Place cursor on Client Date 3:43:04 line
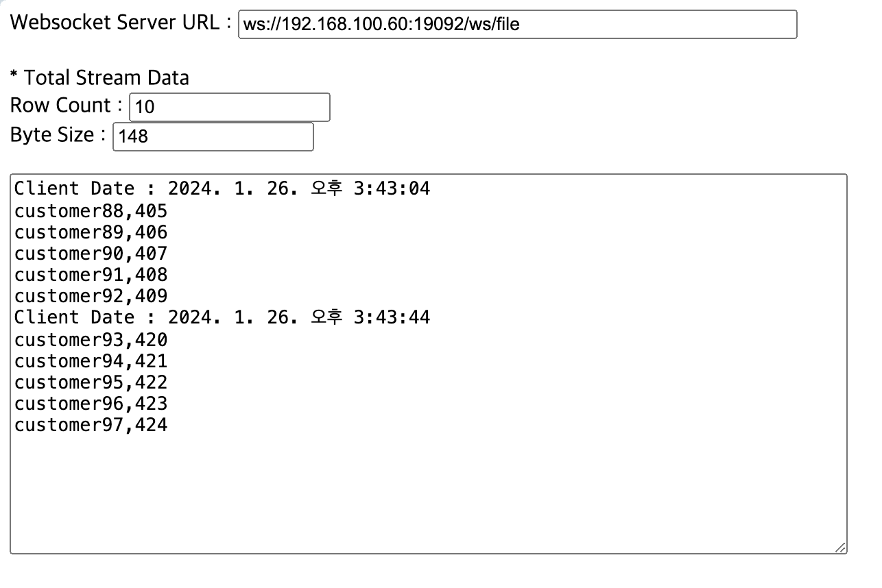Screen dimensions: 882x588 point(222,188)
